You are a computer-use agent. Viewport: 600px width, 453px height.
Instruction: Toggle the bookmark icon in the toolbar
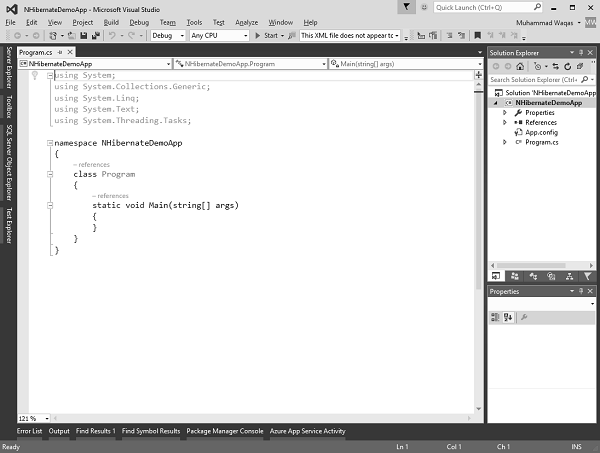click(478, 36)
